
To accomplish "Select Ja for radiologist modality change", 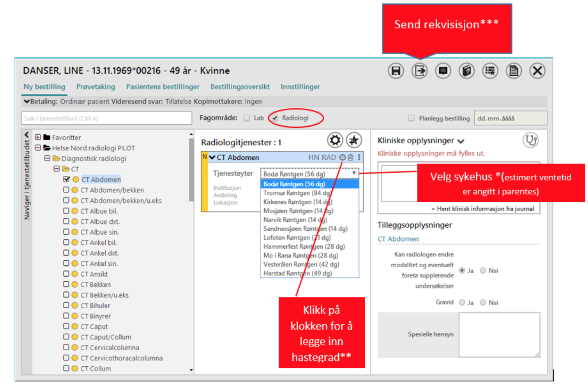I will (x=462, y=270).
